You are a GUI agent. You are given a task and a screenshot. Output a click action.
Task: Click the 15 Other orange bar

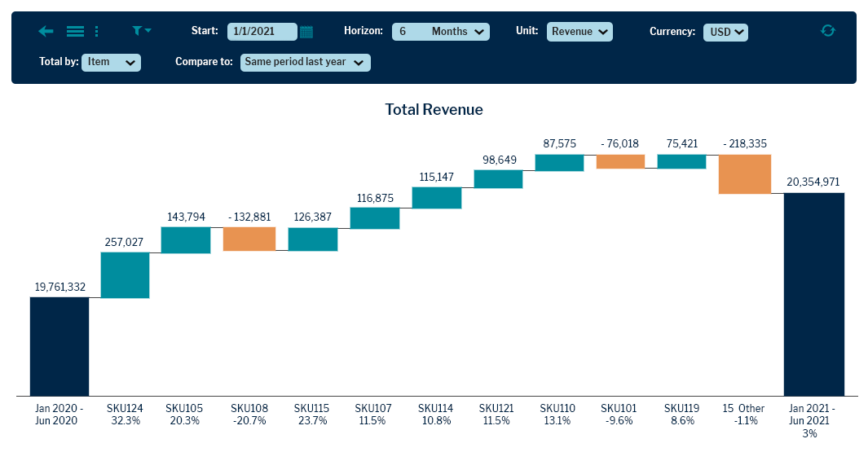click(745, 174)
